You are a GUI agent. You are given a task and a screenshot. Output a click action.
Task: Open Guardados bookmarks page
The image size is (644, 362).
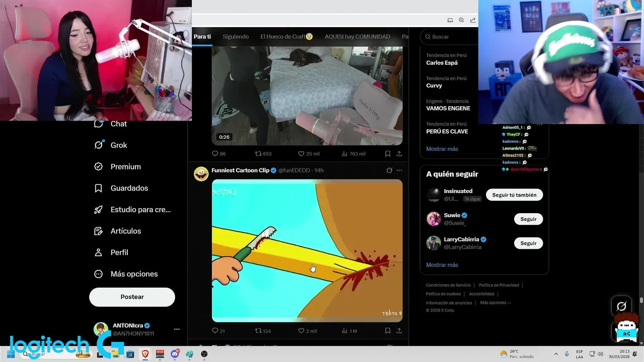[121, 188]
